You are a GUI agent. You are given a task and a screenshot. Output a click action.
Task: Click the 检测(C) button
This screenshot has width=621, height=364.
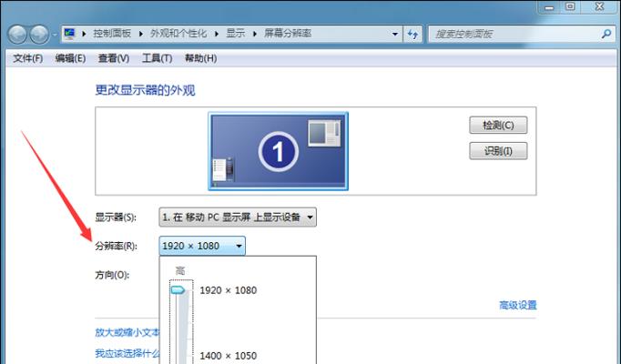[498, 126]
